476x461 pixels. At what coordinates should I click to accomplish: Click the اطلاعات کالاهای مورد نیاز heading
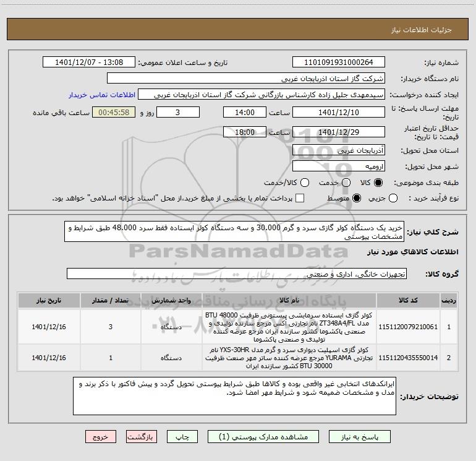coord(412,252)
